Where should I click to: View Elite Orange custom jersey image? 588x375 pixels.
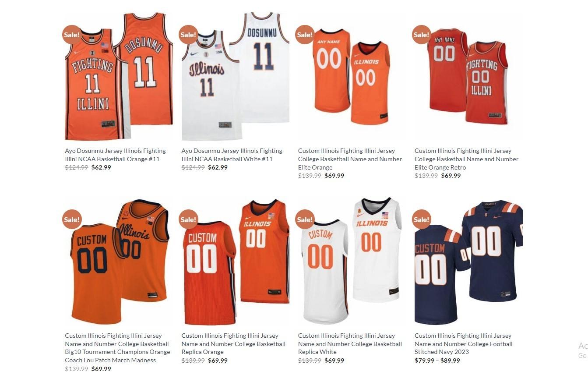click(352, 76)
